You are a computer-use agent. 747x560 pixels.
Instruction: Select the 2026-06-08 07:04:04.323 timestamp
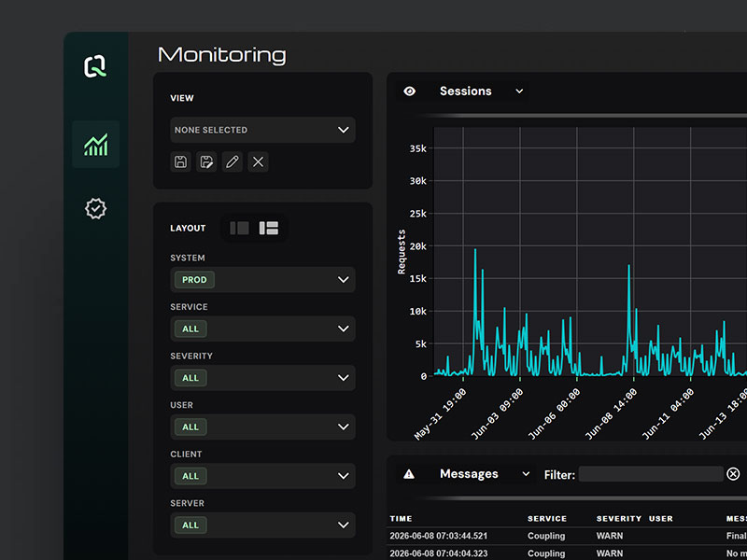[x=438, y=553]
